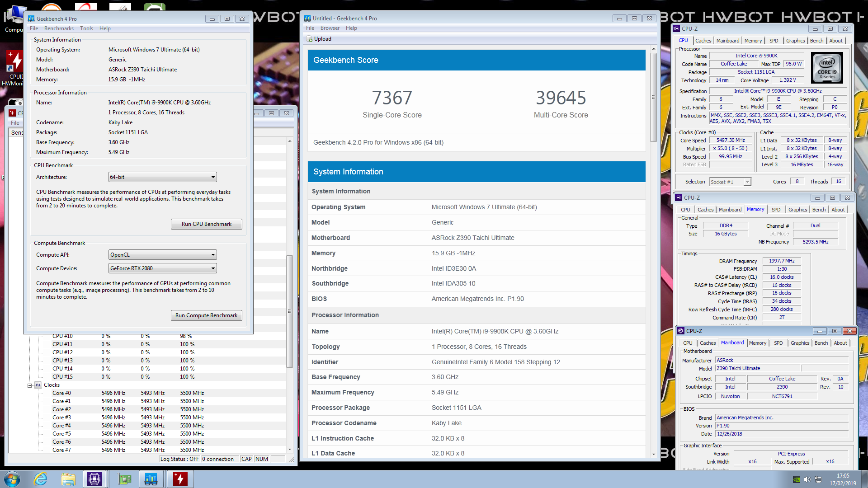This screenshot has width=868, height=488.
Task: Click the volume speaker tray icon
Action: (807, 479)
